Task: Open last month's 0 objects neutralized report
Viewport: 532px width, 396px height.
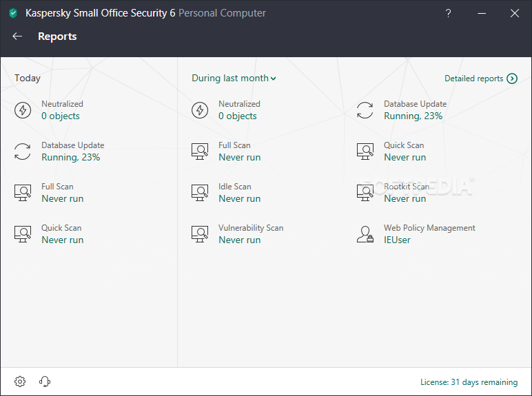Action: click(x=238, y=116)
